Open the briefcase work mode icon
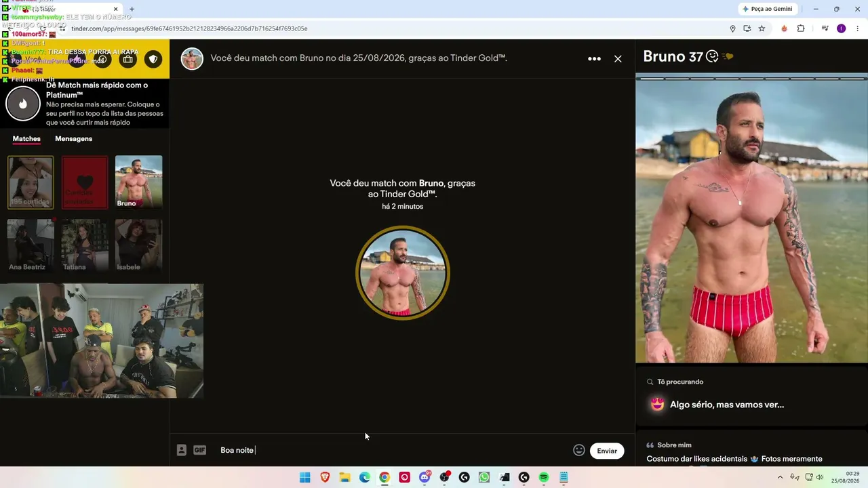The width and height of the screenshot is (868, 488). (x=128, y=60)
